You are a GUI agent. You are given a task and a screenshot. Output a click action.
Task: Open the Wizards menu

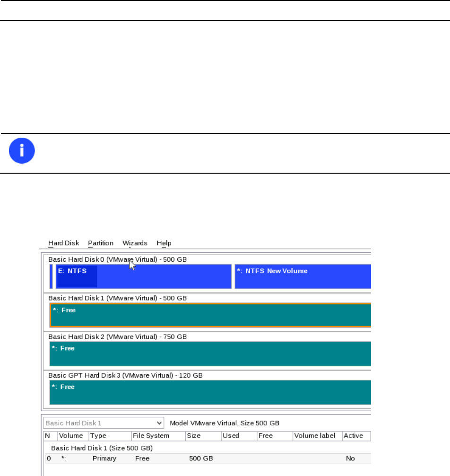(x=135, y=243)
